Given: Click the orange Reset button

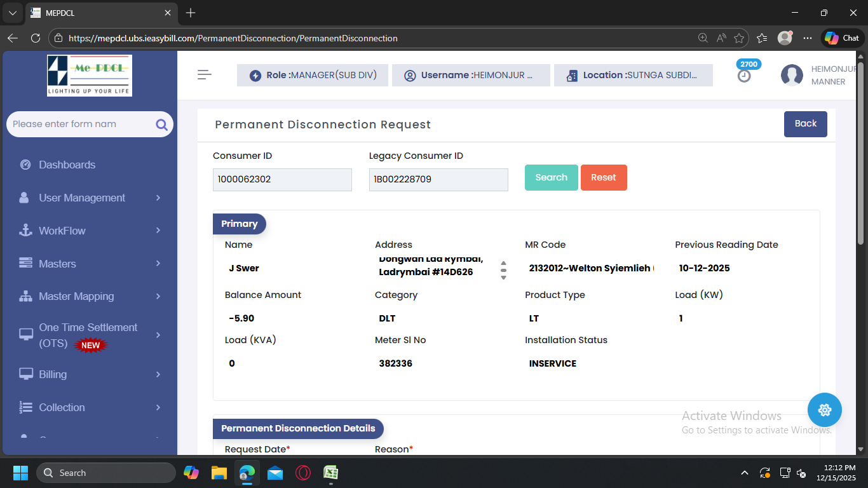Looking at the screenshot, I should [603, 178].
